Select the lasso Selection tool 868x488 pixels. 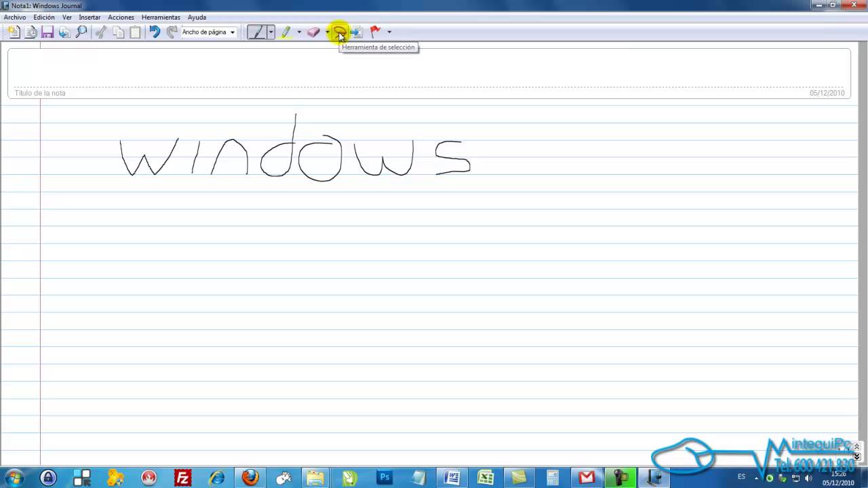tap(340, 32)
